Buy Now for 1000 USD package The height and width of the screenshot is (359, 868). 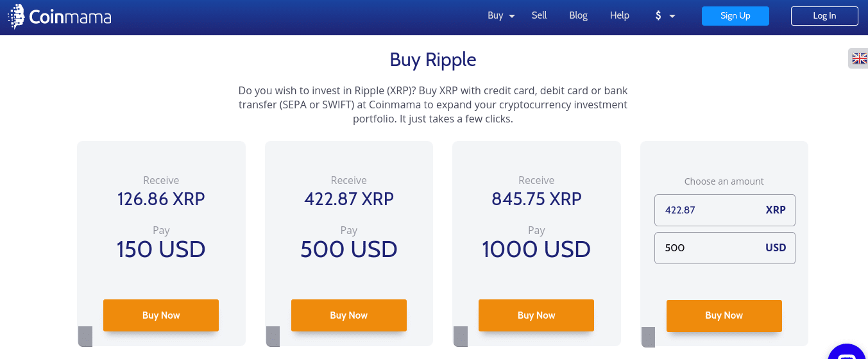(536, 315)
